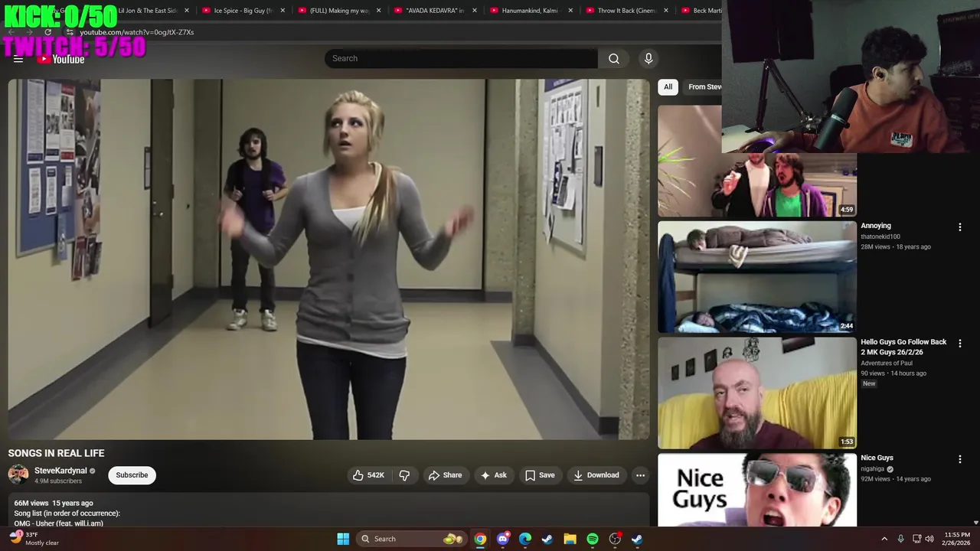Reload the page in browser toolbar
The width and height of the screenshot is (980, 551).
coord(47,32)
